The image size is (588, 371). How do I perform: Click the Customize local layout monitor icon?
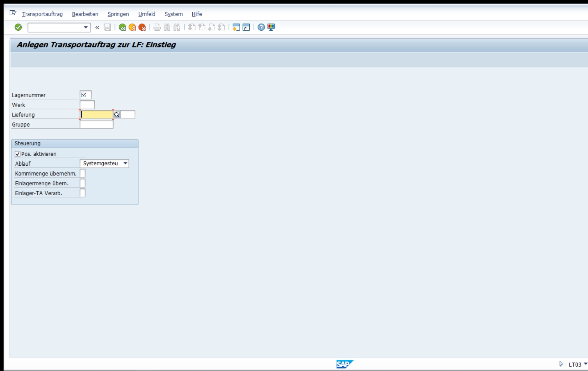point(271,27)
